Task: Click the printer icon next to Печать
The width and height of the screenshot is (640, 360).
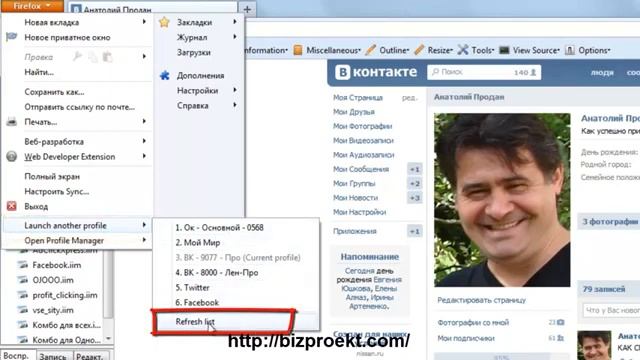Action: click(x=11, y=122)
